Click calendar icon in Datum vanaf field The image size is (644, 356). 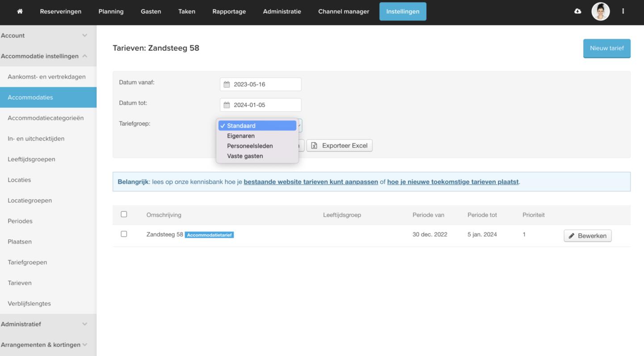click(227, 85)
